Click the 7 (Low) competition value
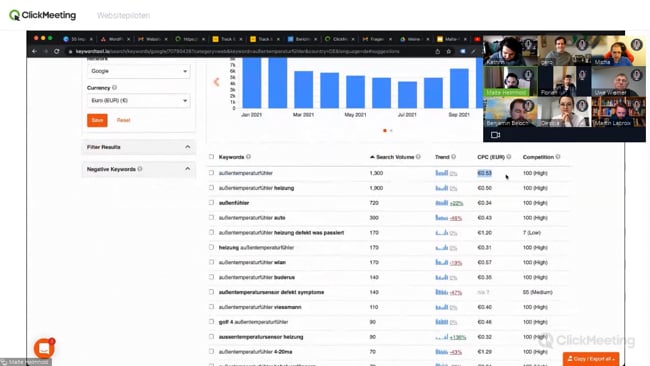The height and width of the screenshot is (366, 650). tap(531, 233)
